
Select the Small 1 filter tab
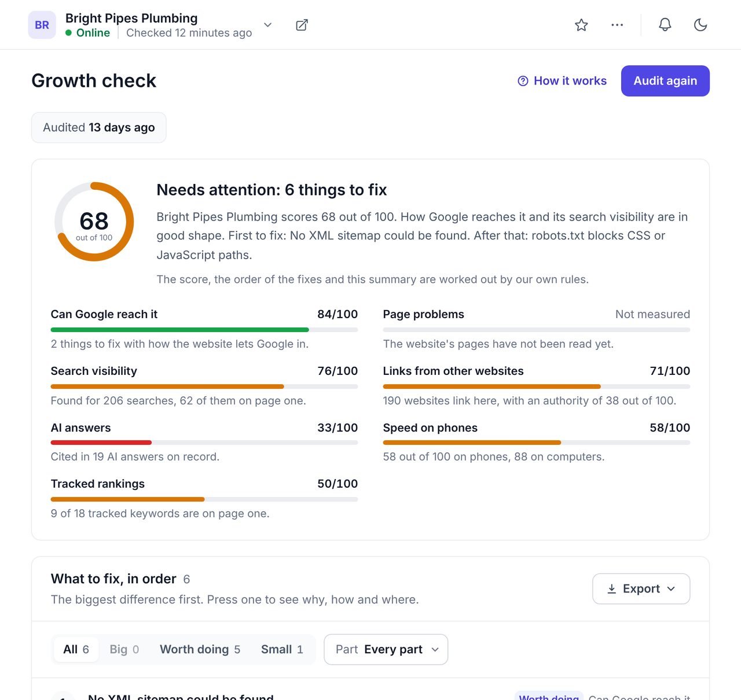(282, 650)
